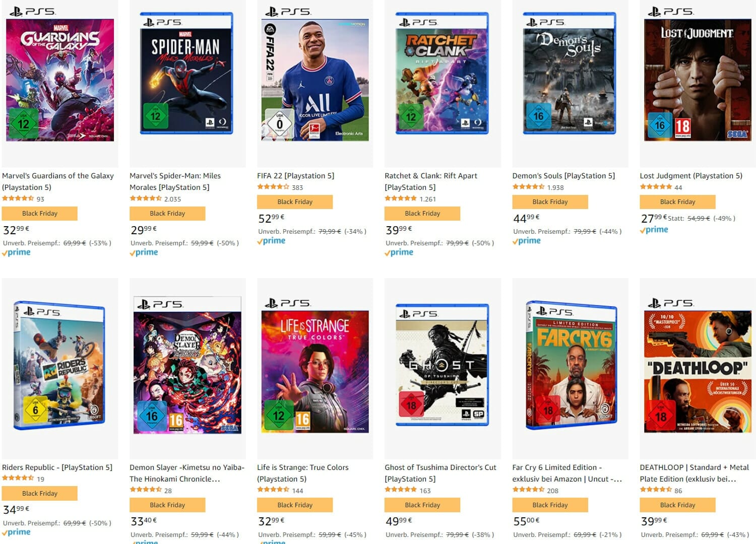Open Lost Judgment (Playstation 5) title link
Image resolution: width=756 pixels, height=544 pixels.
[691, 176]
